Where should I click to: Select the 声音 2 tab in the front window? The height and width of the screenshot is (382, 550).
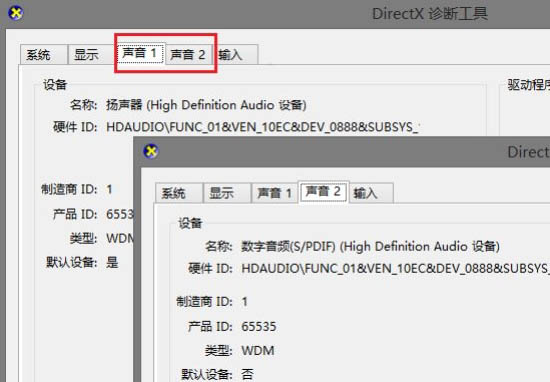click(323, 192)
